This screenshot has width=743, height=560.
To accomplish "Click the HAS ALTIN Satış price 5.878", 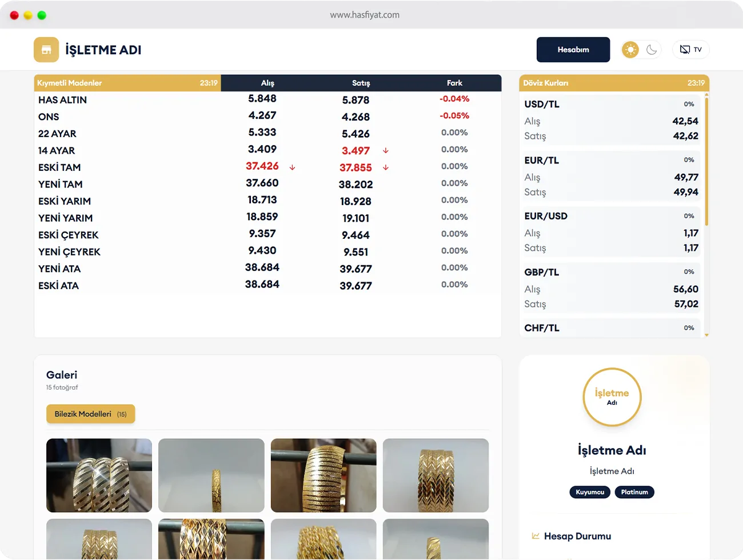I will (355, 100).
